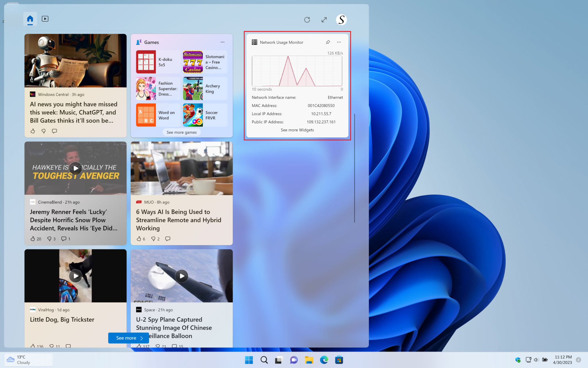Play the Hawkeye interview video
Image resolution: width=588 pixels, height=368 pixels.
pos(75,168)
